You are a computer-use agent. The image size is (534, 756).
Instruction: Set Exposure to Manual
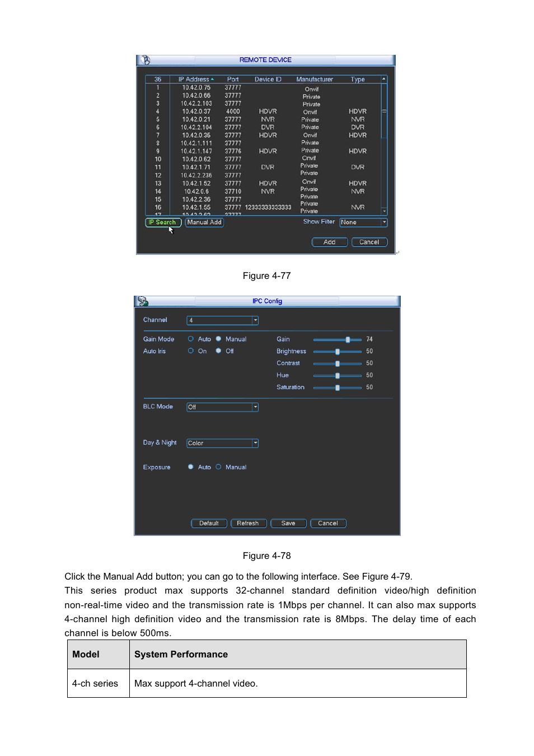[219, 467]
